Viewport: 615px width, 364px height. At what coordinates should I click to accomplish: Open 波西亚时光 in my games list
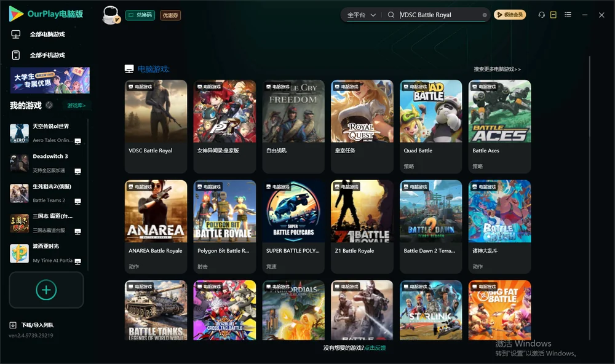point(46,253)
